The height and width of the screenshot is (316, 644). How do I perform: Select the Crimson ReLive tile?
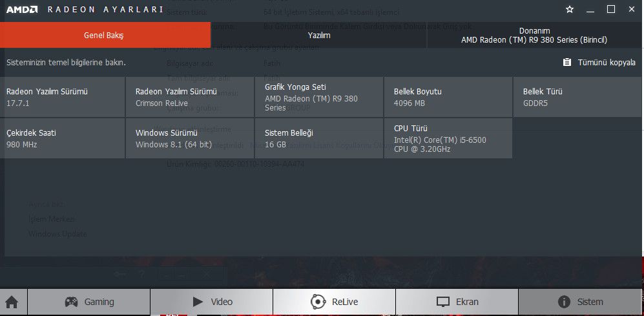190,98
